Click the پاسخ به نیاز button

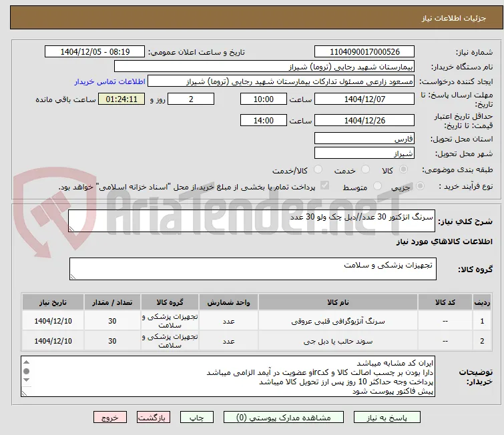pyautogui.click(x=387, y=418)
